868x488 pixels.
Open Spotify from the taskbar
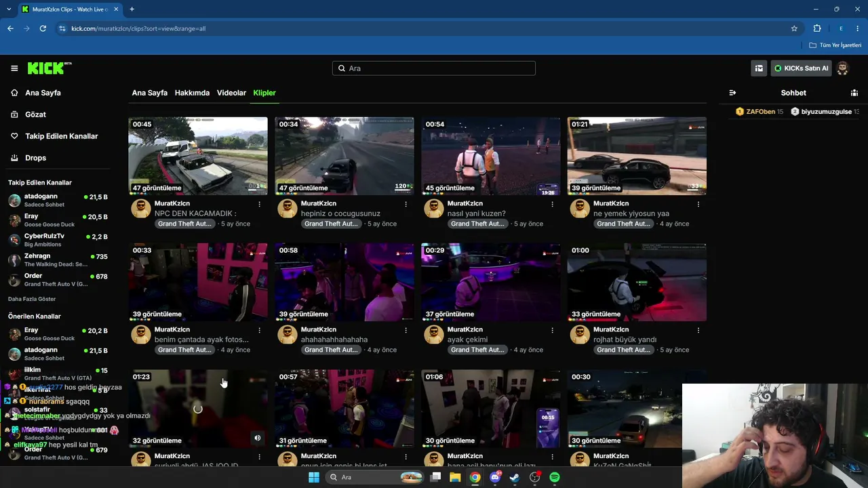click(555, 477)
